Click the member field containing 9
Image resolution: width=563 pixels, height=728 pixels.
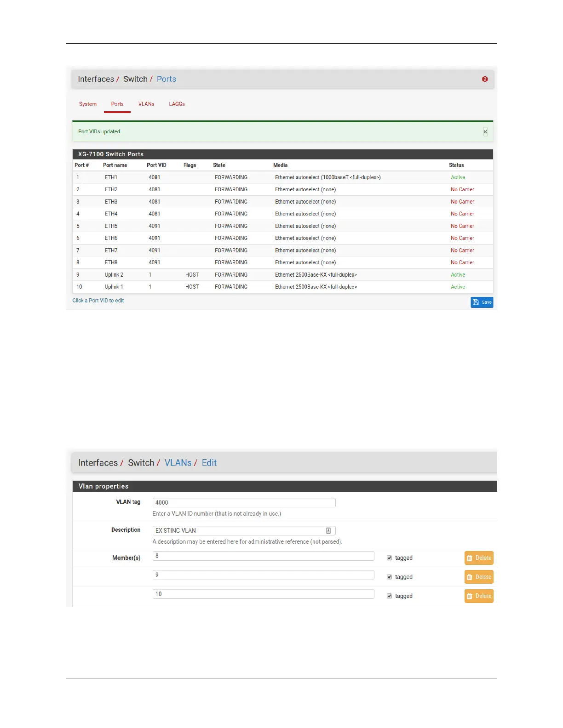pyautogui.click(x=264, y=575)
